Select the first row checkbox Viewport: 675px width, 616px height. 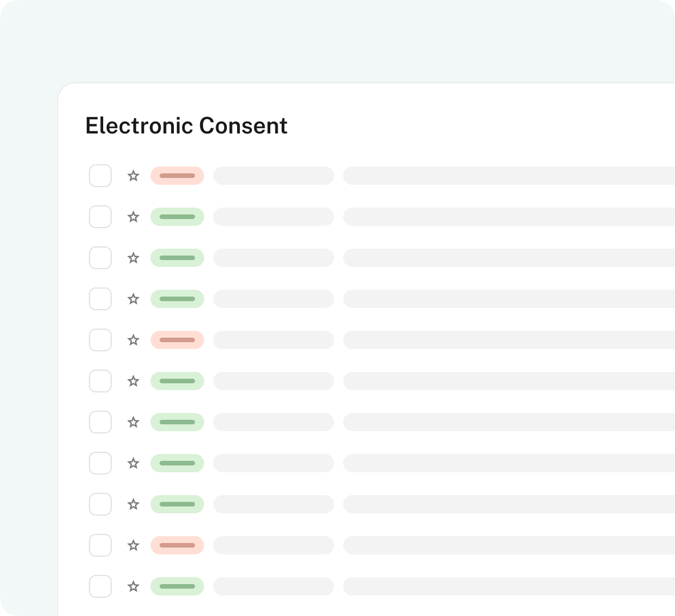[x=100, y=176]
